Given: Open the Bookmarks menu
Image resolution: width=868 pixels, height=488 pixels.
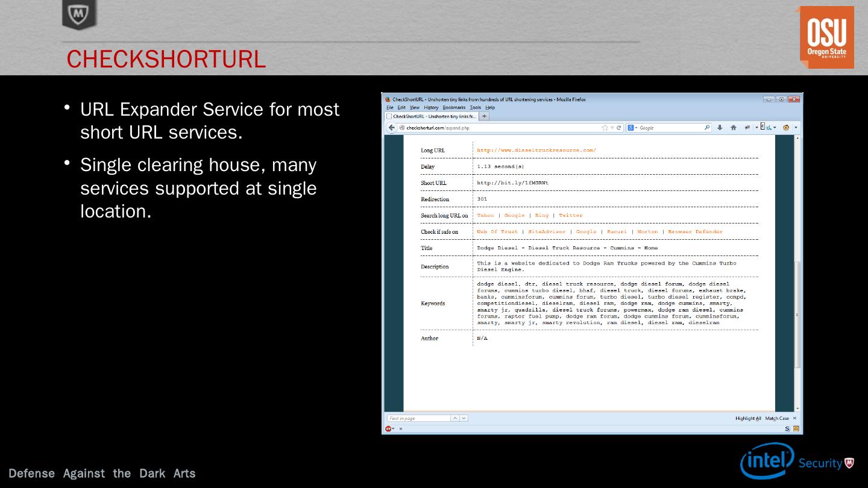Looking at the screenshot, I should [454, 108].
